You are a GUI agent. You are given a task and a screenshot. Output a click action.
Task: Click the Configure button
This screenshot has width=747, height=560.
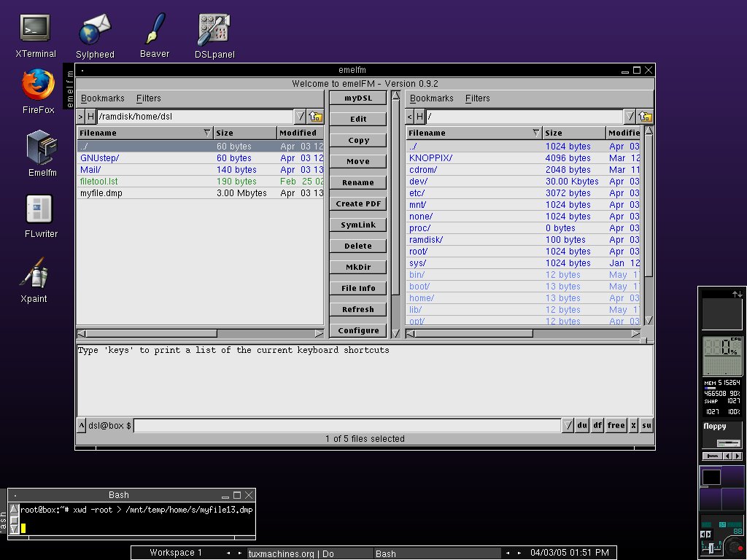click(x=358, y=330)
